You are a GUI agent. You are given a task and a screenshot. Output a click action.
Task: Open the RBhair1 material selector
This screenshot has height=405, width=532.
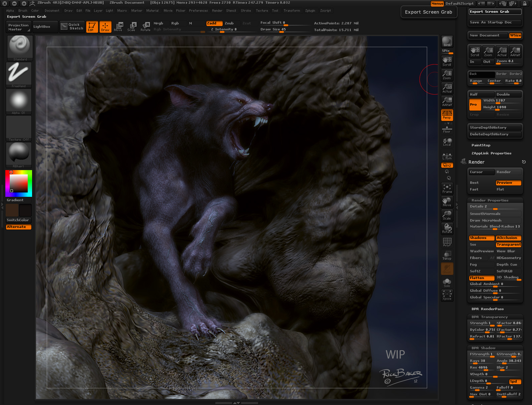(x=19, y=155)
